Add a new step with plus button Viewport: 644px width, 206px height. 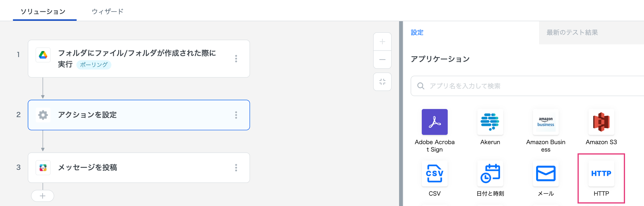coord(43,196)
